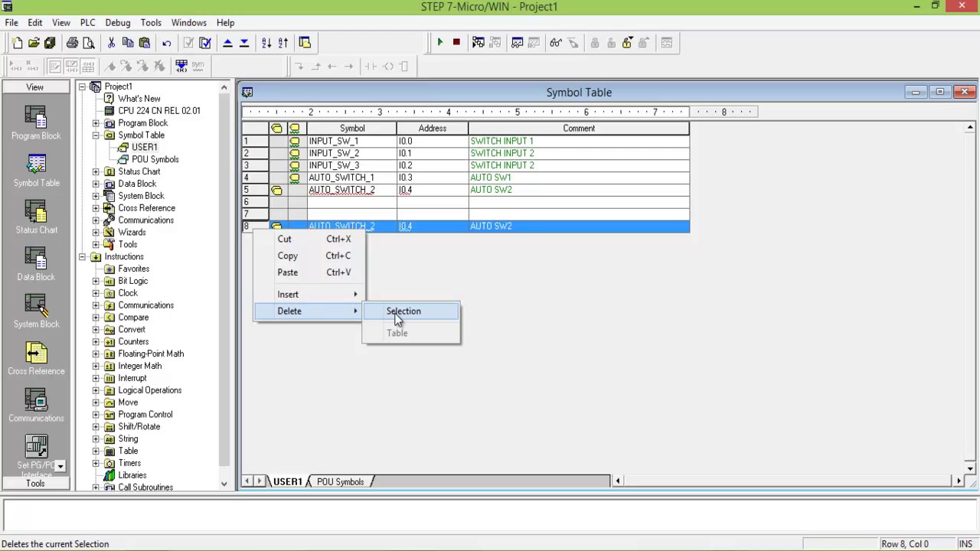Image resolution: width=980 pixels, height=551 pixels.
Task: Click the SWITCH INPUT 1 comment cell
Action: (x=579, y=142)
